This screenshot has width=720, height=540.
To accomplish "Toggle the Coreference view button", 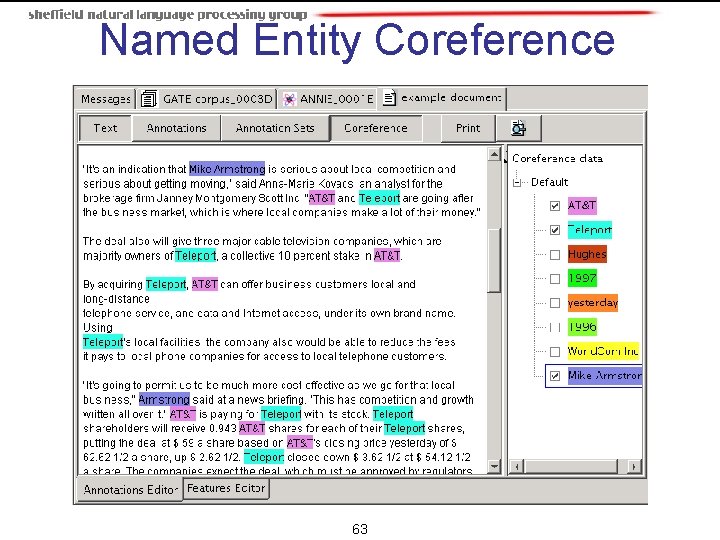I will [376, 128].
